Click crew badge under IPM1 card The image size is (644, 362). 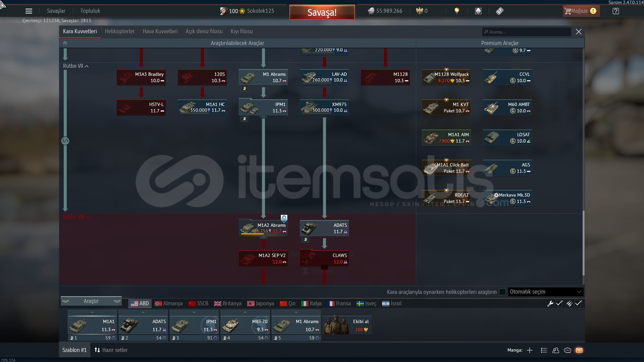pyautogui.click(x=245, y=119)
